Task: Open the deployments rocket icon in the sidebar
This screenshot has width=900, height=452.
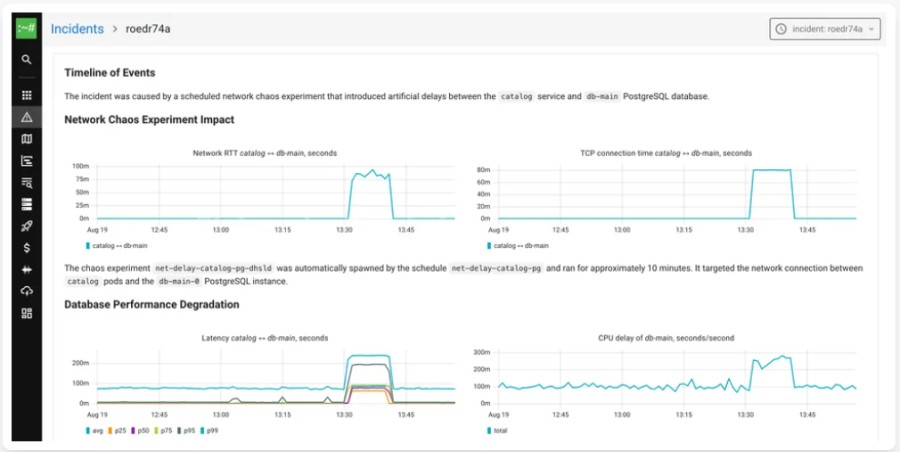Action: coord(26,226)
